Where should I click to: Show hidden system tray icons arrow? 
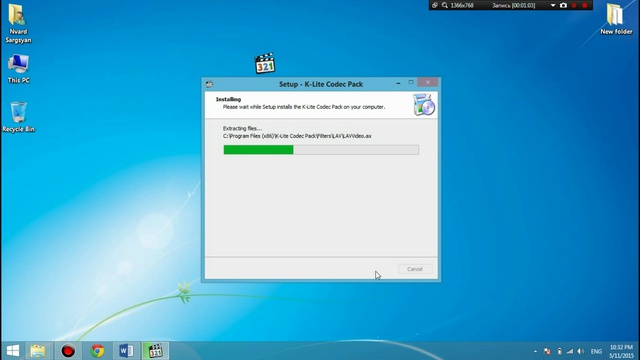[x=535, y=351]
